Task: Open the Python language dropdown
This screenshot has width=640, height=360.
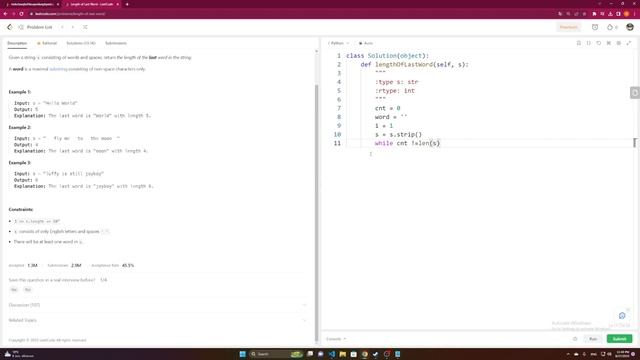Action: click(x=338, y=43)
